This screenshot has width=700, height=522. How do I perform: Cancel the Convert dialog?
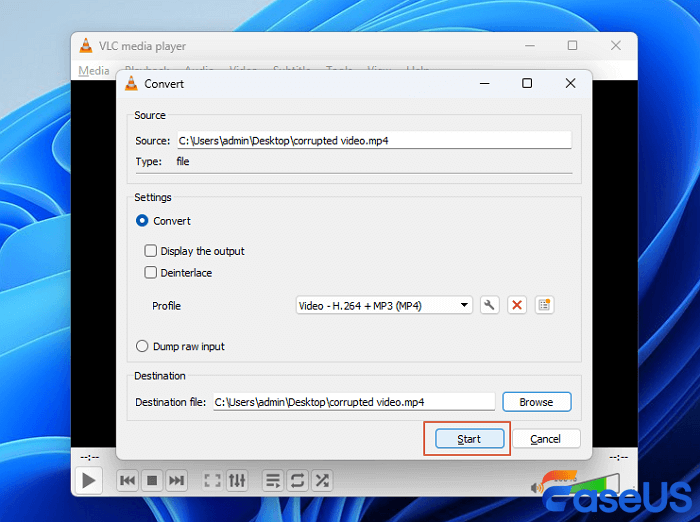pos(546,438)
